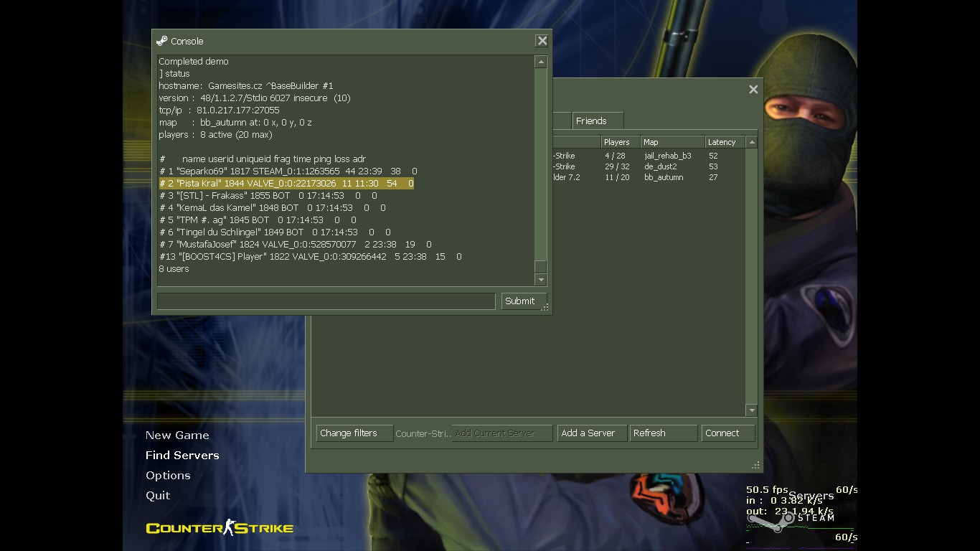This screenshot has width=980, height=551.
Task: Sort servers by the Latency column
Action: point(725,142)
